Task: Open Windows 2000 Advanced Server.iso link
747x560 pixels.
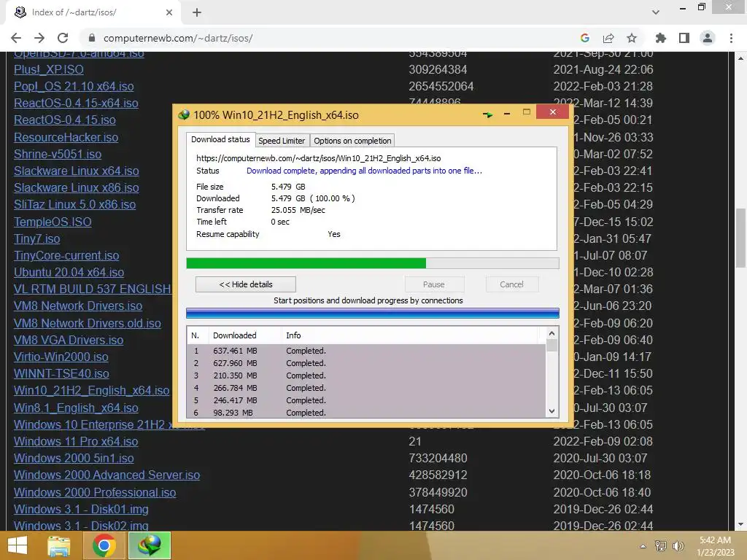Action: [107, 475]
